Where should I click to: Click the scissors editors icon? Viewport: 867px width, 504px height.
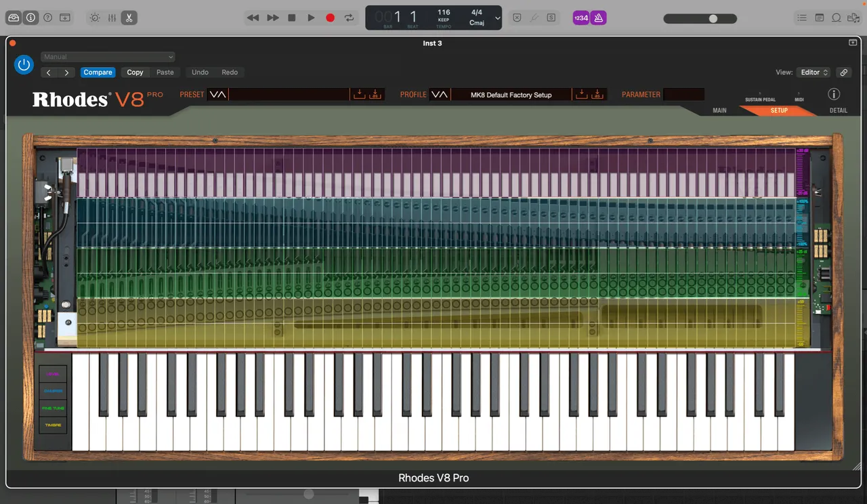click(129, 18)
